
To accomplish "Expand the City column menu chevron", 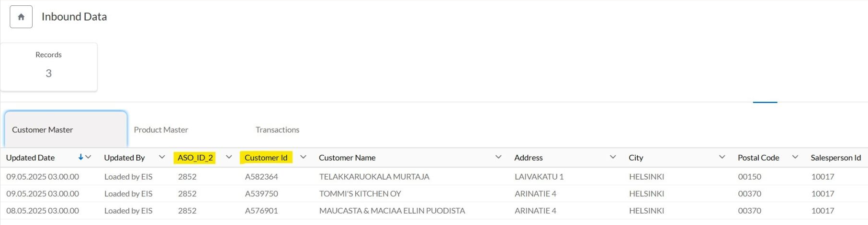I will [x=722, y=157].
